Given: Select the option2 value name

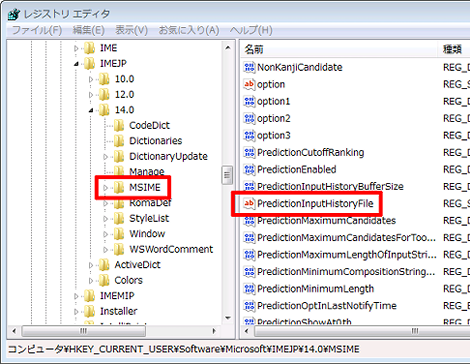Looking at the screenshot, I should point(274,118).
